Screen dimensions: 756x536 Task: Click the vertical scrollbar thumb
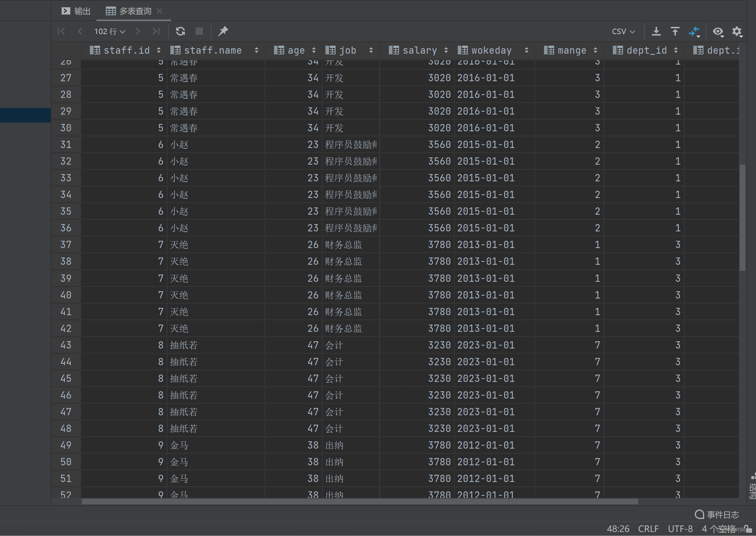tap(743, 218)
